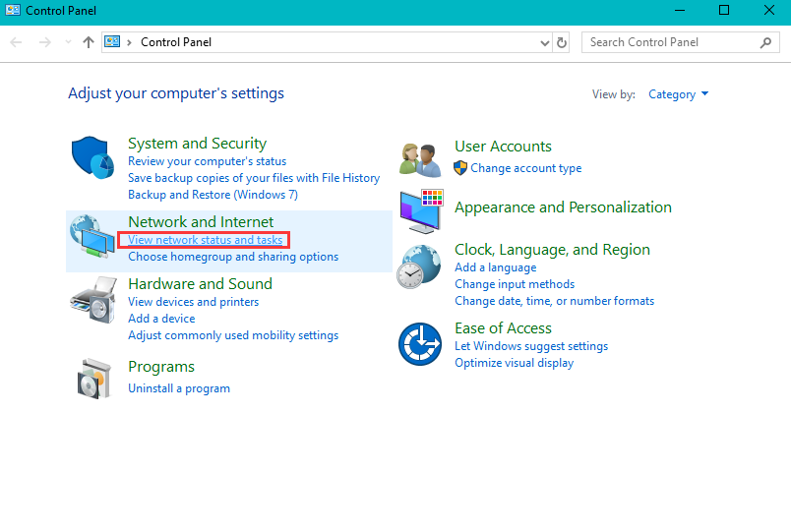
Task: Click Uninstall a program
Action: point(179,388)
